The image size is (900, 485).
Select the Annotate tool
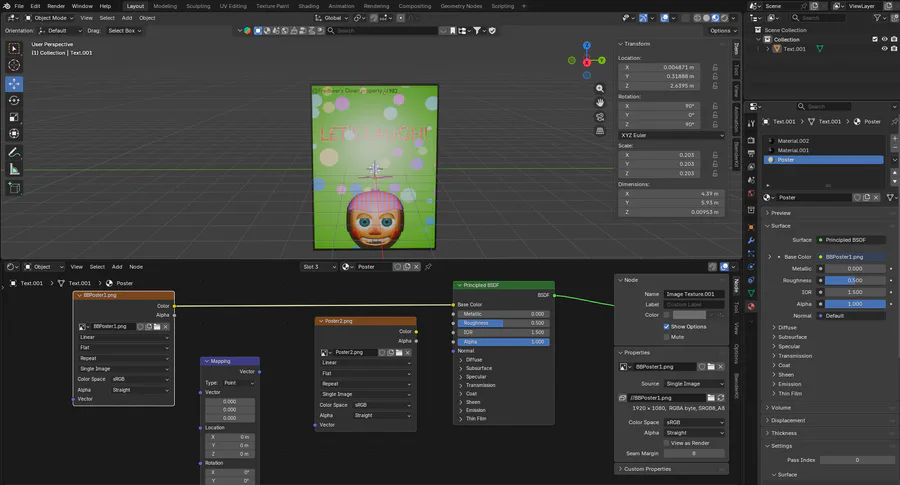pyautogui.click(x=15, y=153)
